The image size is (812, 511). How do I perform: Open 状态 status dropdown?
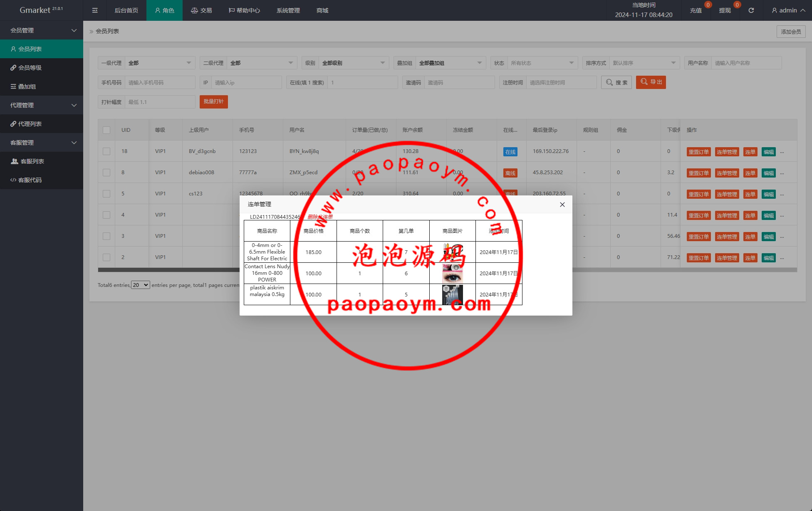pyautogui.click(x=543, y=63)
